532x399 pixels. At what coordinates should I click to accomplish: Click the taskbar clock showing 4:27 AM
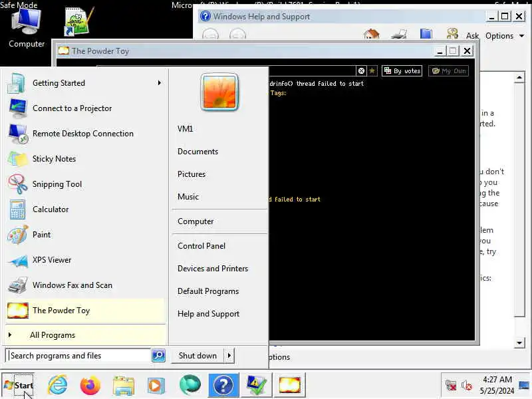pyautogui.click(x=497, y=385)
